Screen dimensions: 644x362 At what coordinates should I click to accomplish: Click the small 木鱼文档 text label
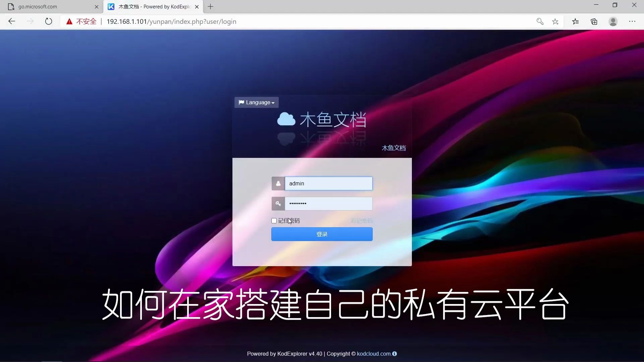pyautogui.click(x=394, y=148)
